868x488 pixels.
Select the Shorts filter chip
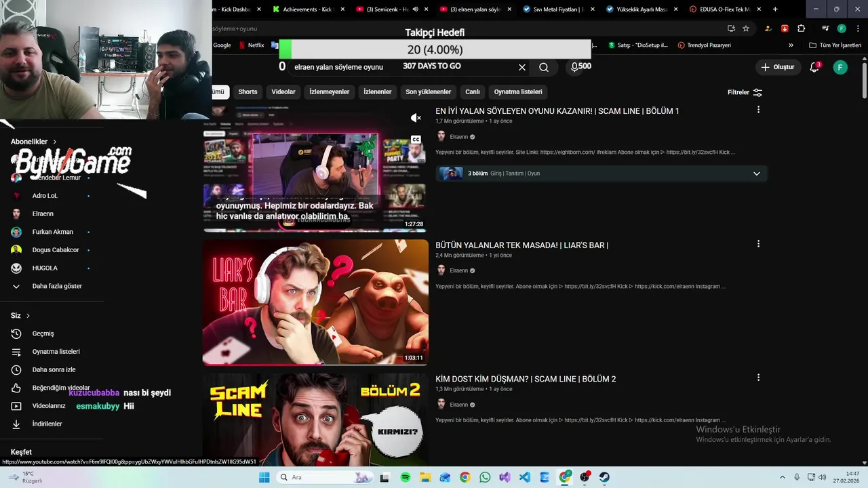(x=248, y=91)
